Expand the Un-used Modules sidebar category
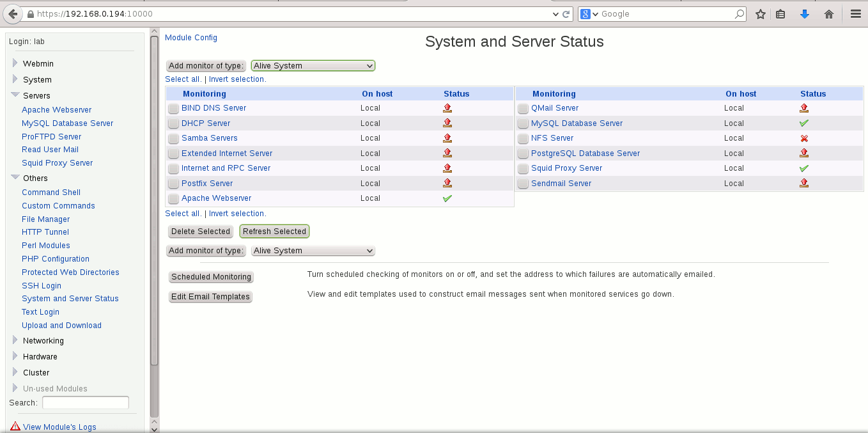Screen dimensions: 868x433 point(15,388)
